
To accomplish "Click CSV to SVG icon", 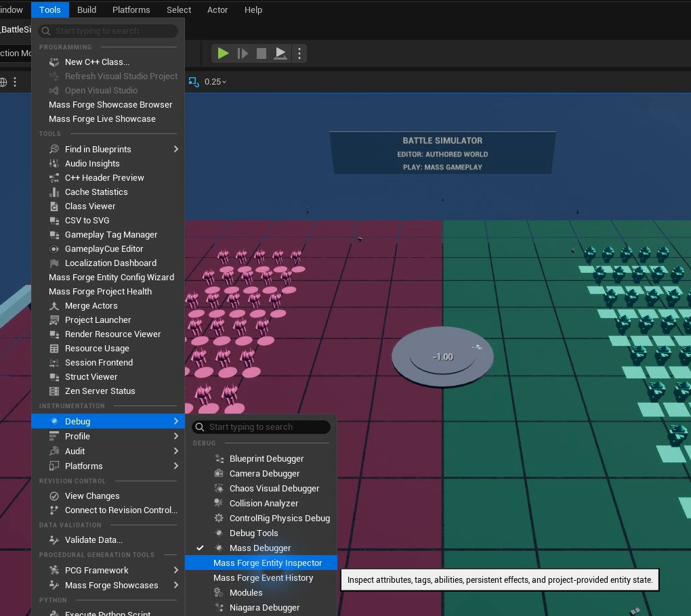I will click(x=54, y=221).
